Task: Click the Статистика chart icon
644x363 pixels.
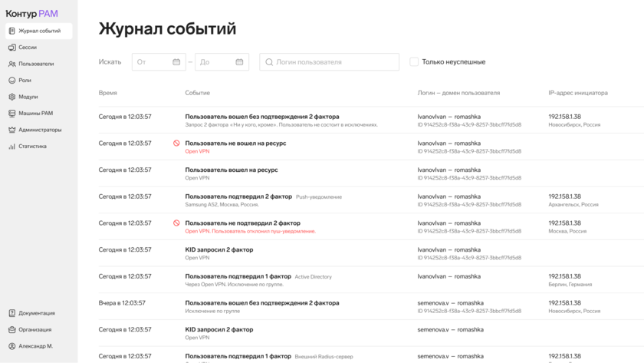Action: pyautogui.click(x=12, y=147)
